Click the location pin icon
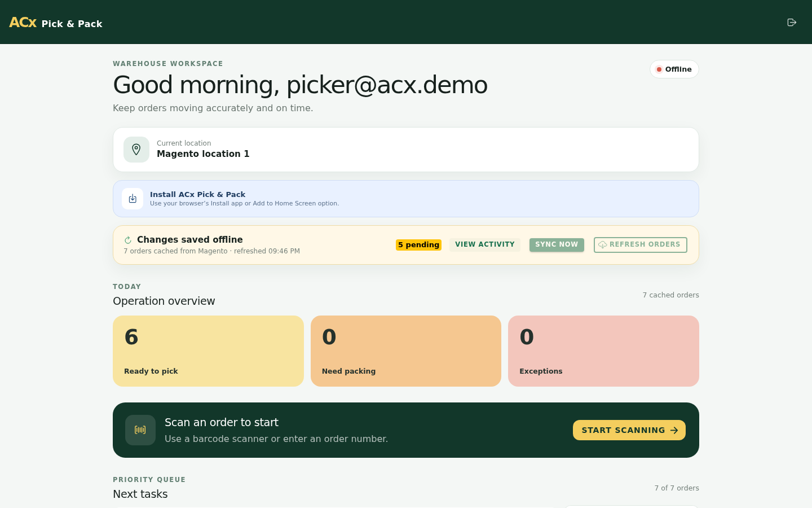 coord(136,150)
